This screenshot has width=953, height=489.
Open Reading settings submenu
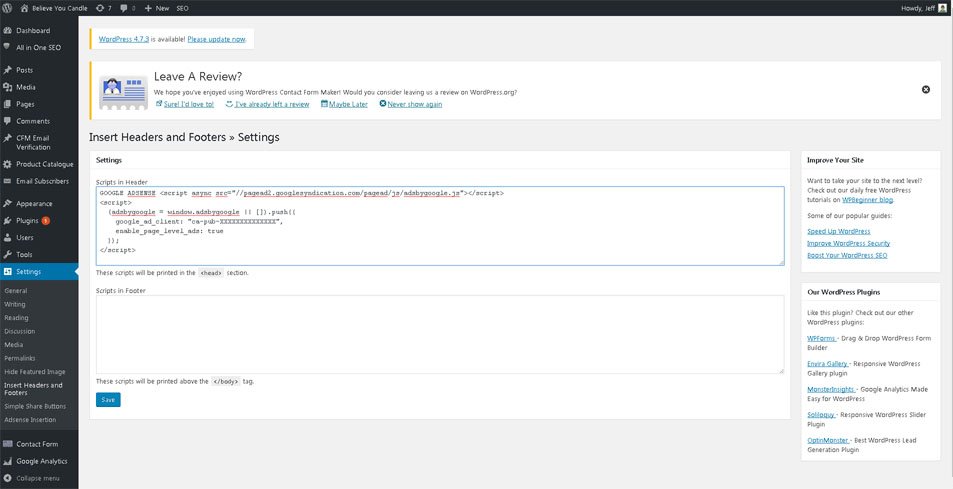(x=16, y=318)
